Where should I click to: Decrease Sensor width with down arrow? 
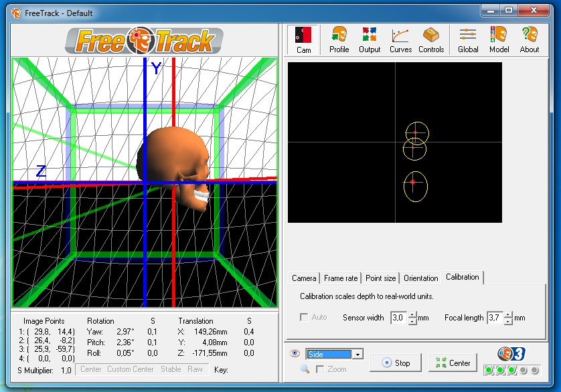(412, 321)
